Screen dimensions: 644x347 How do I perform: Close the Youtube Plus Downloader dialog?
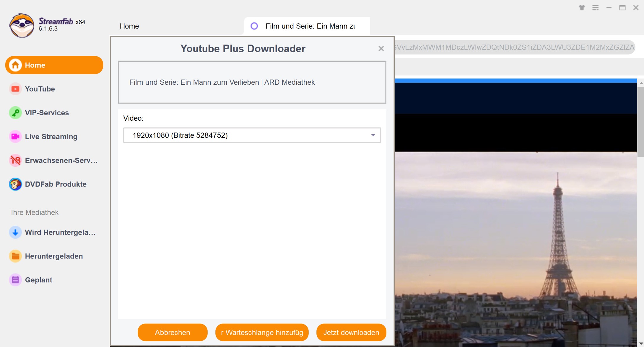(x=381, y=48)
